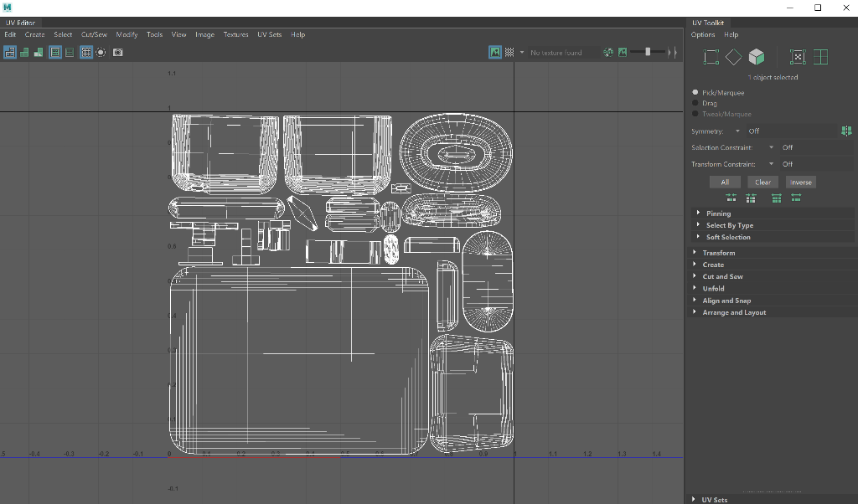Toggle the checker map texture icon

tap(509, 52)
